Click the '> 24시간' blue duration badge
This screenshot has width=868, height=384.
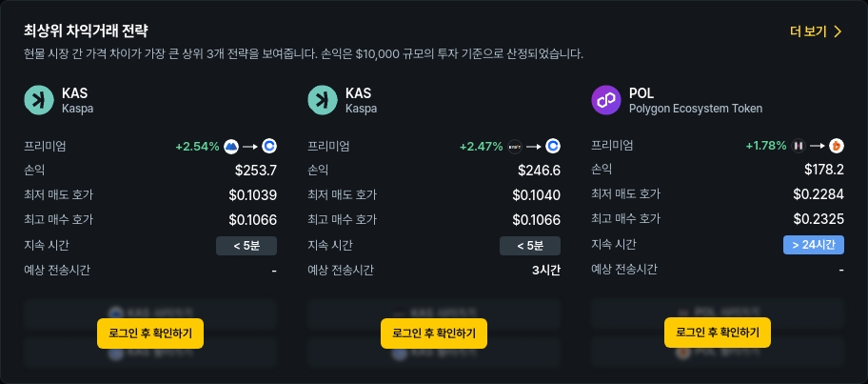pos(814,245)
